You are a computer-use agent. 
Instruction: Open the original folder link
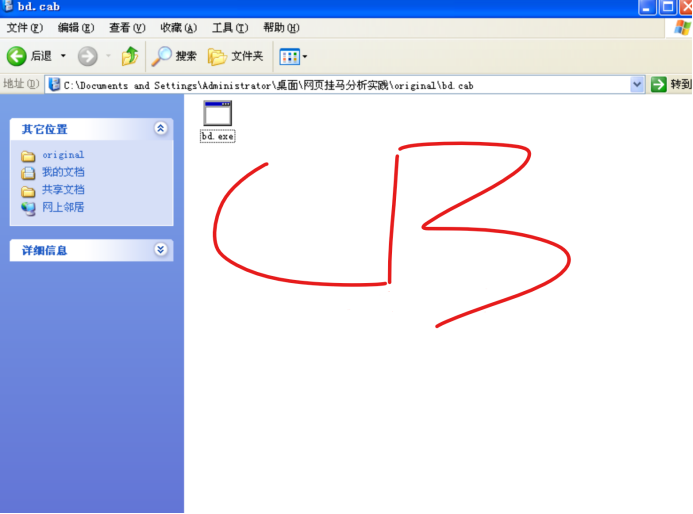coord(63,155)
